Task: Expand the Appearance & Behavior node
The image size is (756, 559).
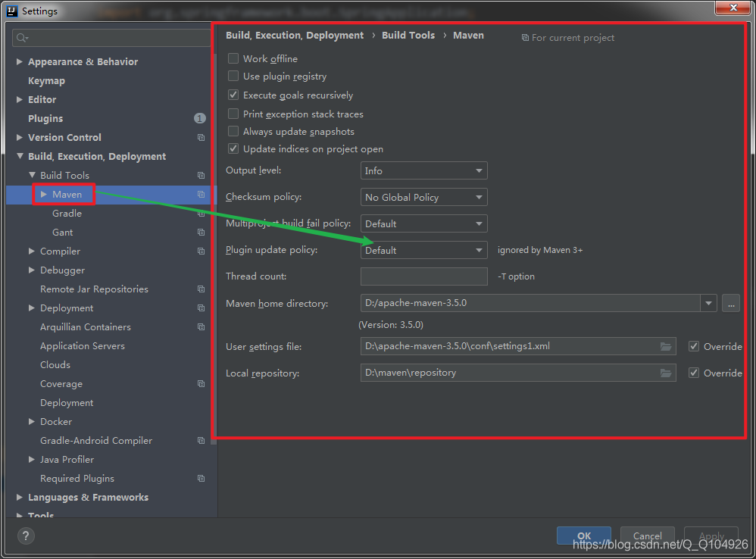Action: point(19,61)
